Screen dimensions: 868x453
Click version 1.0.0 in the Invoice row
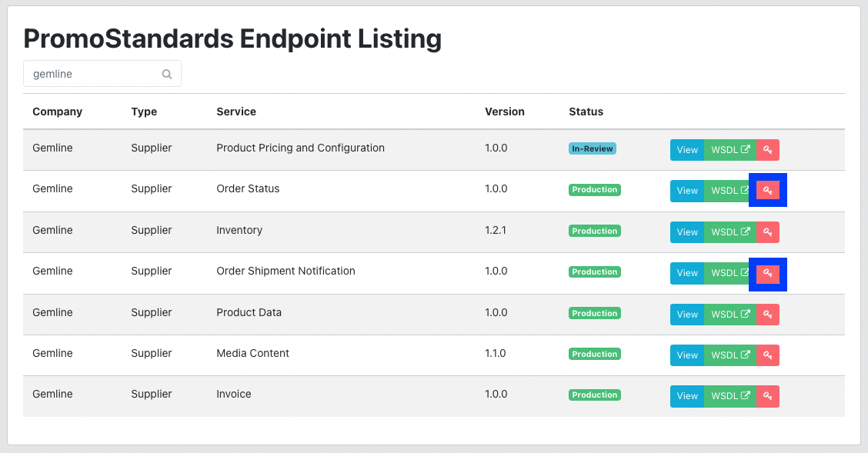(496, 395)
